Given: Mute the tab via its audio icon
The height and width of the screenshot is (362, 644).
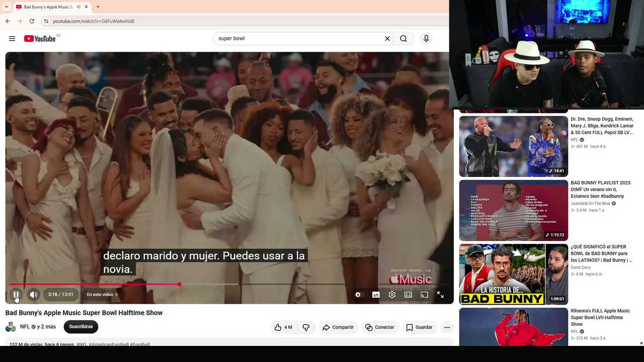Looking at the screenshot, I should click(78, 7).
